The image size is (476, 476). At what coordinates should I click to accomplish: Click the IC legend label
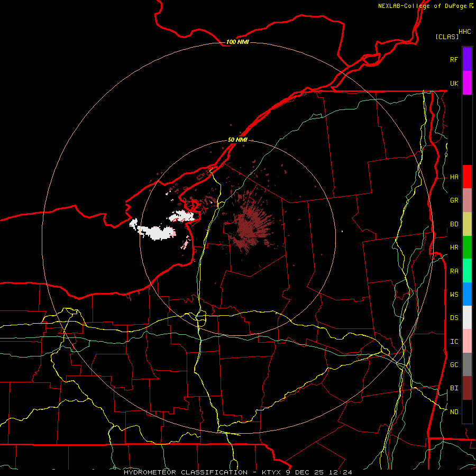tap(454, 342)
